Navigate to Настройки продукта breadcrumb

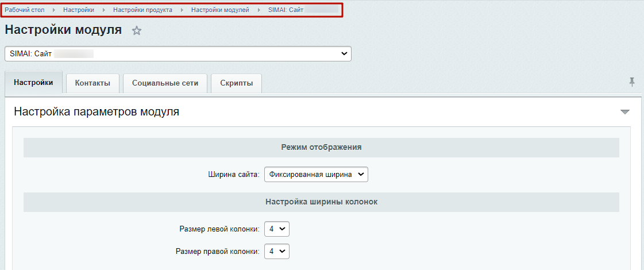pyautogui.click(x=142, y=10)
